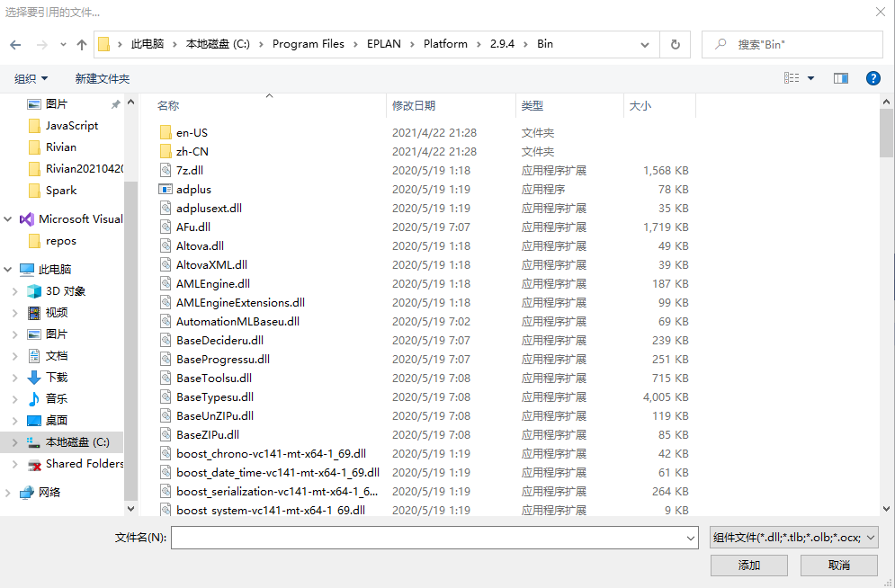Toggle the preview pane
895x588 pixels.
[x=840, y=78]
